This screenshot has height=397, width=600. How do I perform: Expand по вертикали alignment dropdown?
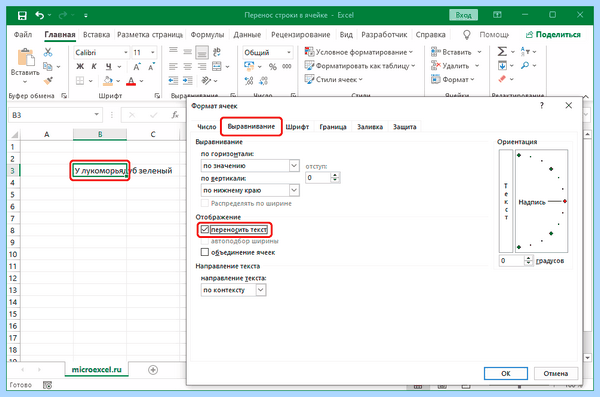pos(294,190)
